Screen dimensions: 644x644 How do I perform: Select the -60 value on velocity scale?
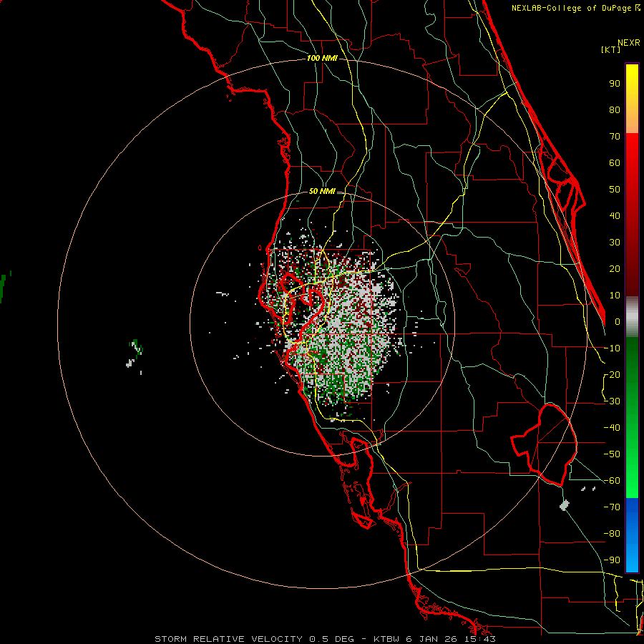tap(612, 481)
